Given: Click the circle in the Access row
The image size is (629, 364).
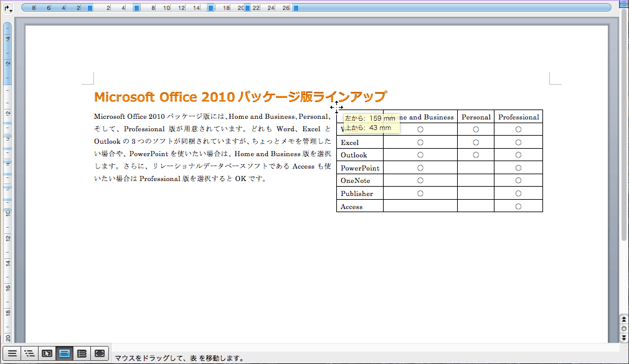Looking at the screenshot, I should (x=518, y=207).
